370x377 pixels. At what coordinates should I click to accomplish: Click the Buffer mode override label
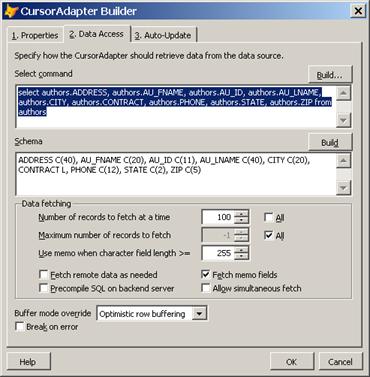[53, 313]
